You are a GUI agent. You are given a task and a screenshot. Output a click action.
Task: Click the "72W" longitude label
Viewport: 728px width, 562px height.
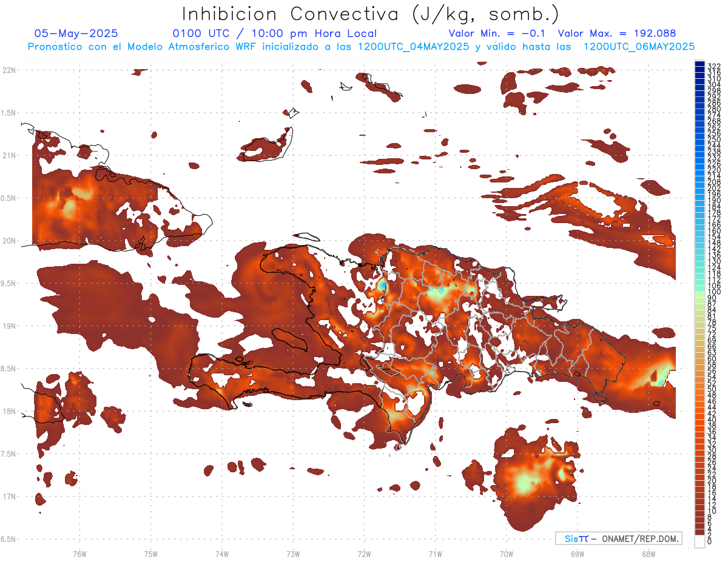pyautogui.click(x=364, y=554)
